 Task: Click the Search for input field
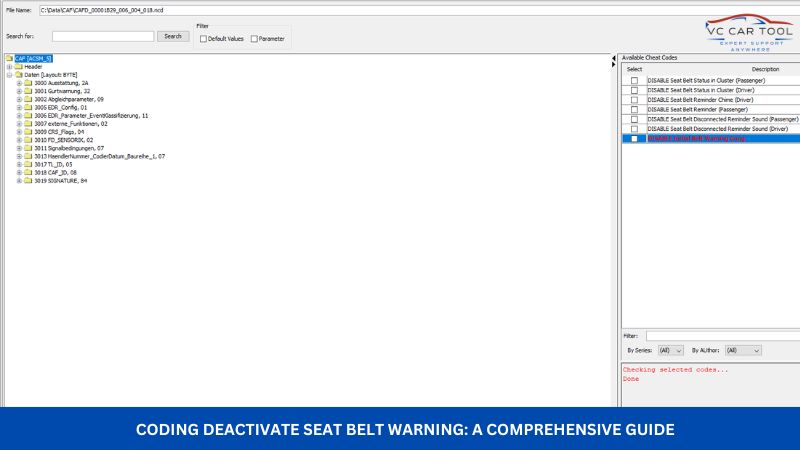[x=103, y=36]
